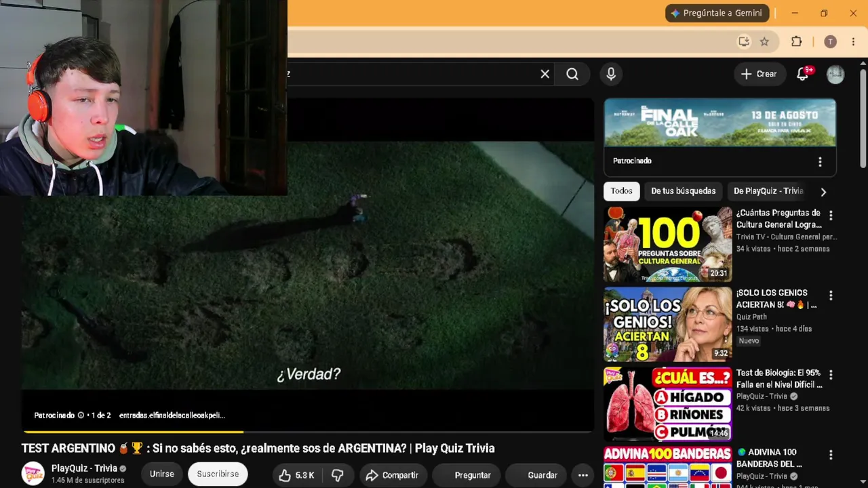868x488 pixels.
Task: Open options for the Solo Los Genios video
Action: [831, 296]
